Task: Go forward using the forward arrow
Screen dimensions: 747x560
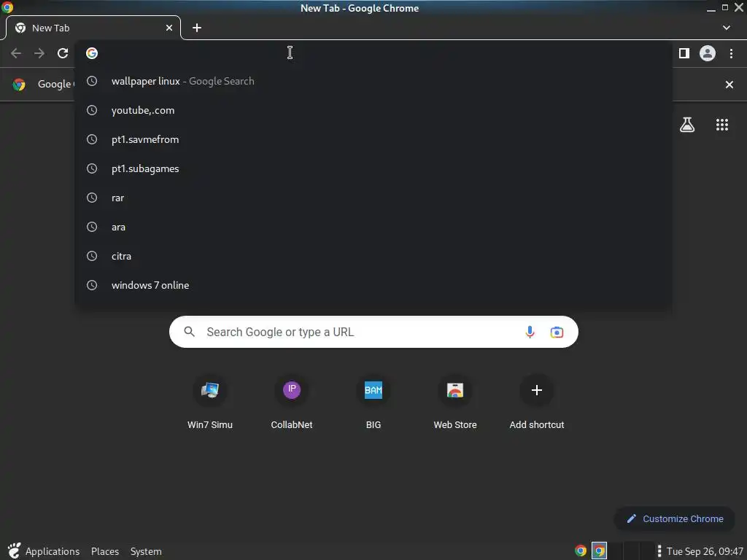Action: click(39, 53)
